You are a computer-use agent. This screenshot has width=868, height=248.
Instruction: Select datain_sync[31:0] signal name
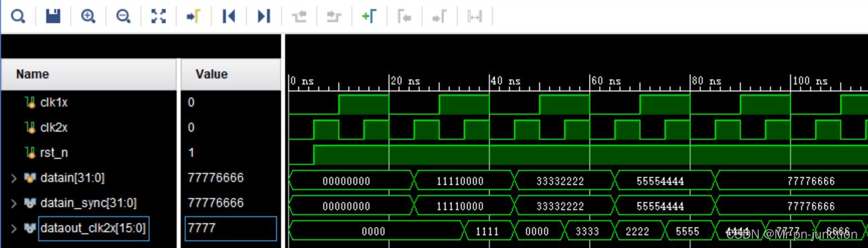(x=88, y=202)
